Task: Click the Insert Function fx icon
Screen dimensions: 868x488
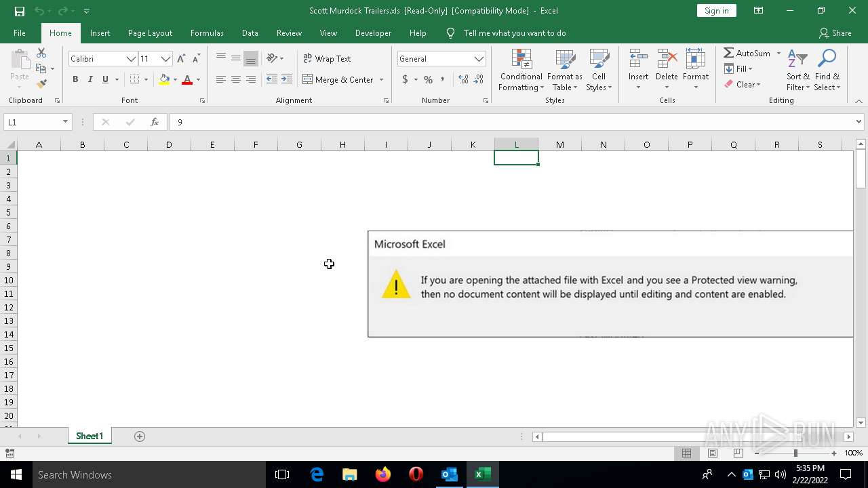Action: click(155, 122)
